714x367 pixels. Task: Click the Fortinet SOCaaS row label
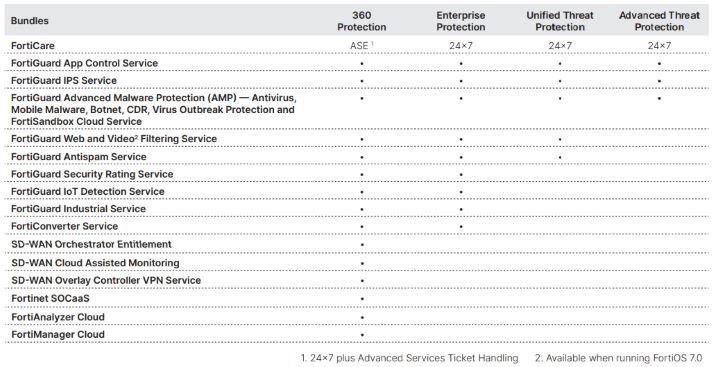50,299
